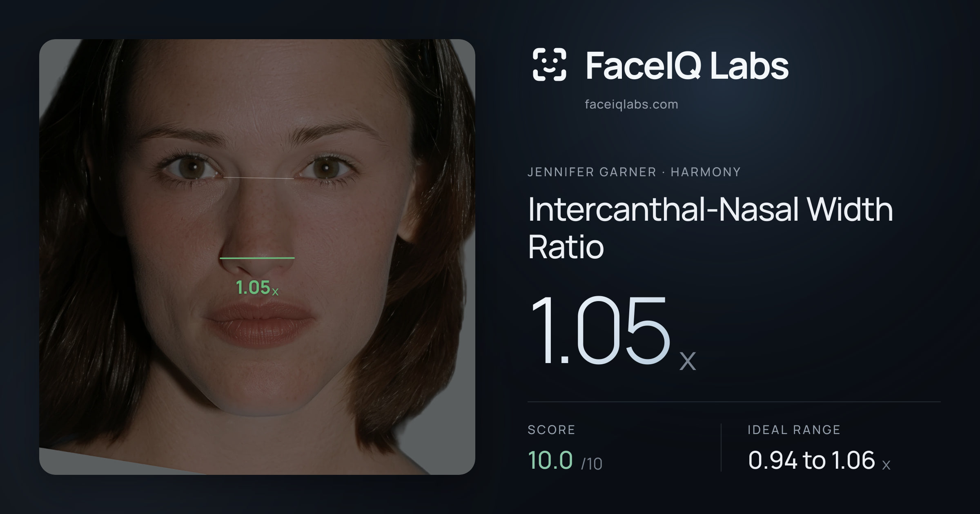Click the FaceIQ Labs brand title
Image resolution: width=980 pixels, height=514 pixels.
tap(687, 65)
